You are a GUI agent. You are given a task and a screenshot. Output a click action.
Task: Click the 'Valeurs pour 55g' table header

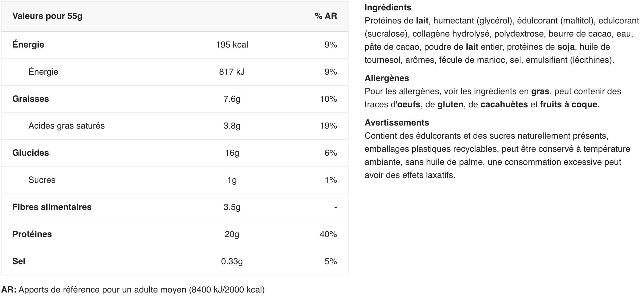pos(47,16)
